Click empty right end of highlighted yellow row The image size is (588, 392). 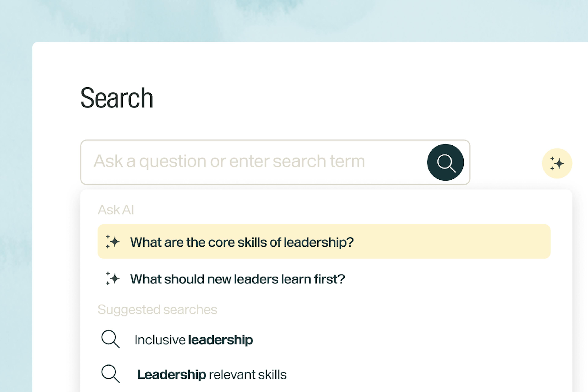[x=475, y=241]
